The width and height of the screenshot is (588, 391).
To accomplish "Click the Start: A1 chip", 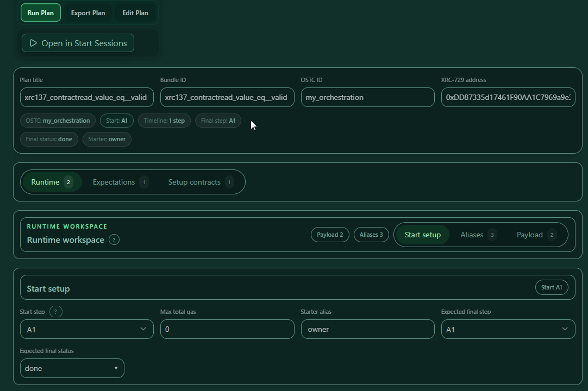I will click(x=117, y=121).
